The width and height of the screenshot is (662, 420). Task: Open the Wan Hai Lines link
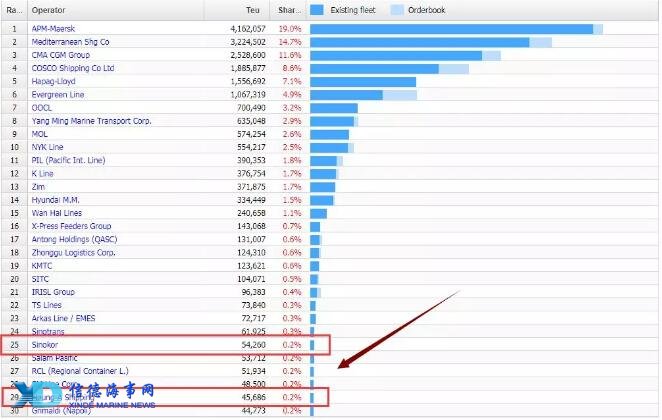[57, 213]
